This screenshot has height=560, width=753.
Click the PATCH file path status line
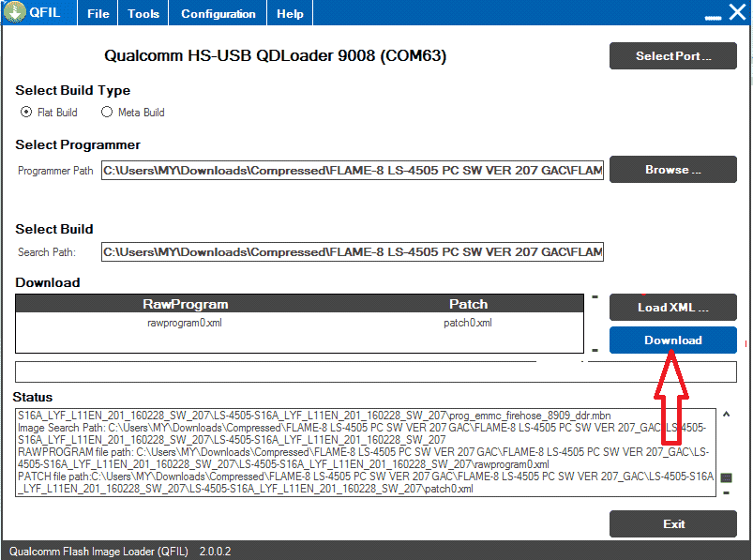click(x=366, y=483)
